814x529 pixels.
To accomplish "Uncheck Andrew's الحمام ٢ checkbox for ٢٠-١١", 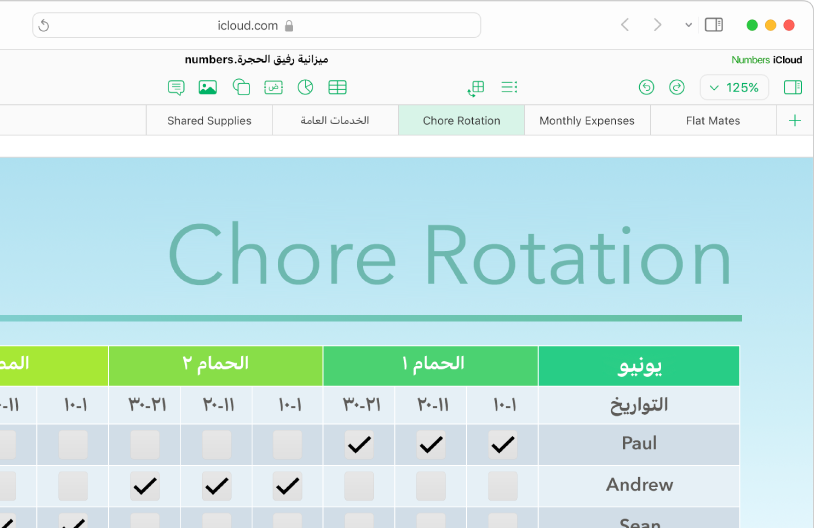I will pos(216,486).
